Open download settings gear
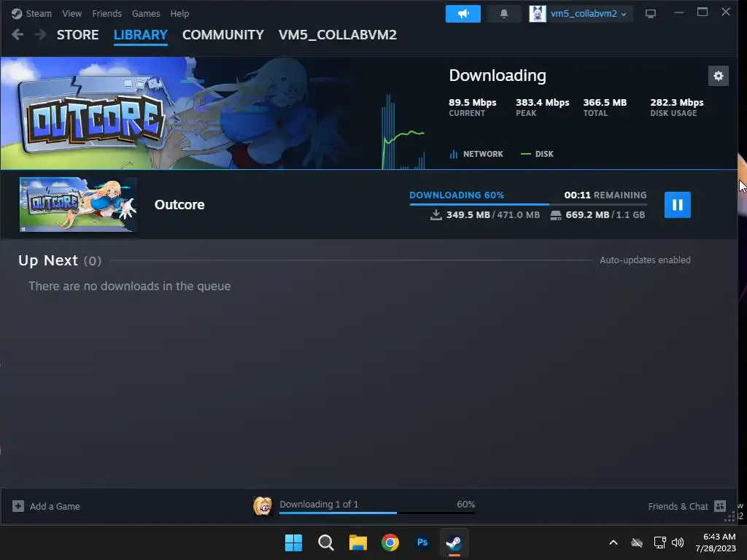Screen dimensions: 747x560 (718, 76)
